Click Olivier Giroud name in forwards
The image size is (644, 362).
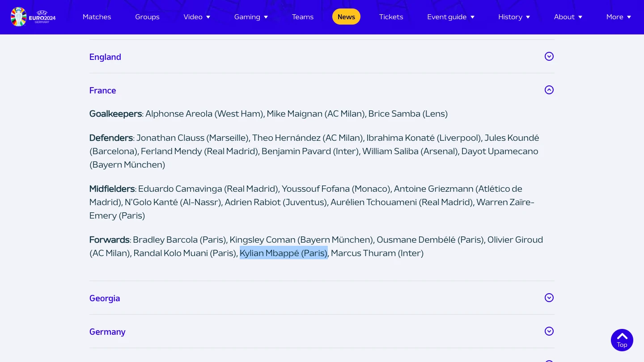coord(515,240)
